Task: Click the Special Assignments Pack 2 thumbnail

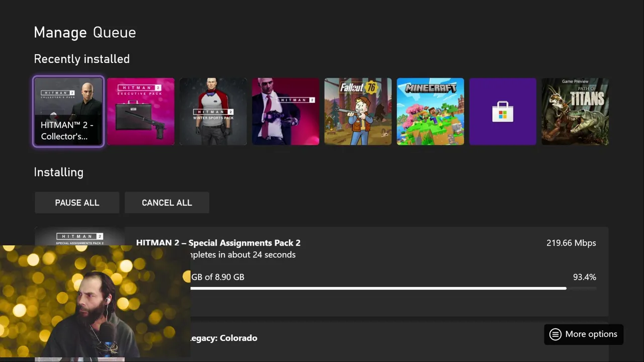Action: (79, 237)
